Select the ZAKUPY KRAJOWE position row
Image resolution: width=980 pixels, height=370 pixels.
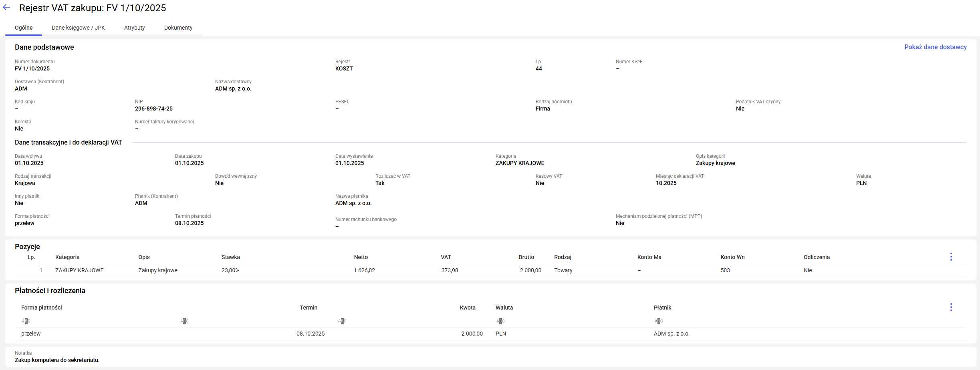(x=79, y=270)
